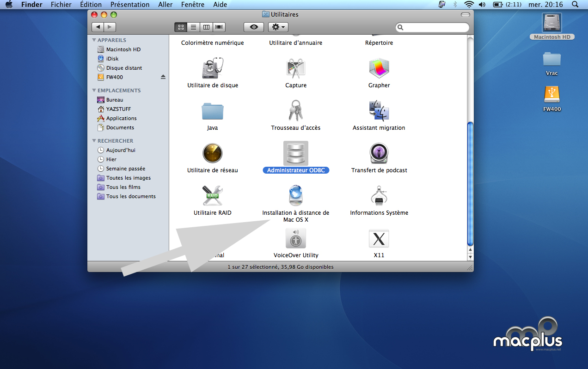
Task: Toggle the toolbar with the pill button
Action: point(465,15)
